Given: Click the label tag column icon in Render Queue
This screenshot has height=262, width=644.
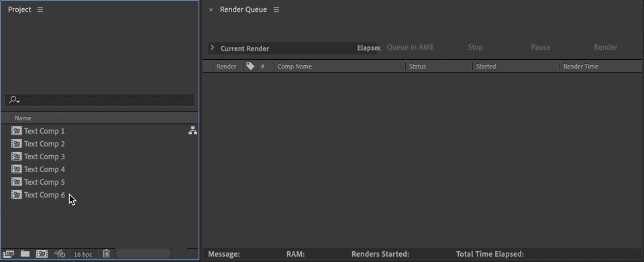Looking at the screenshot, I should tap(250, 66).
